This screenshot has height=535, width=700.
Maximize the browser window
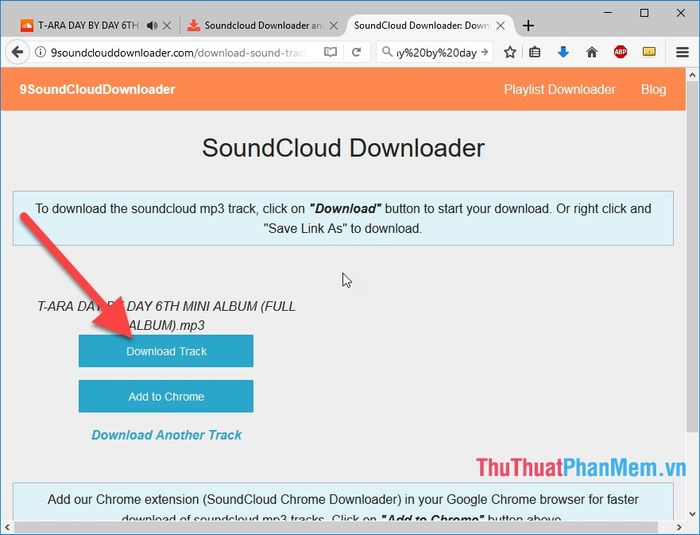coord(644,13)
